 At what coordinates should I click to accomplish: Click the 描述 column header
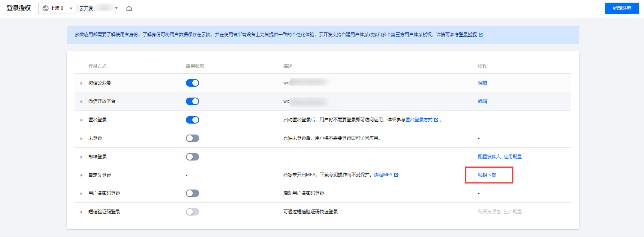[x=288, y=66]
